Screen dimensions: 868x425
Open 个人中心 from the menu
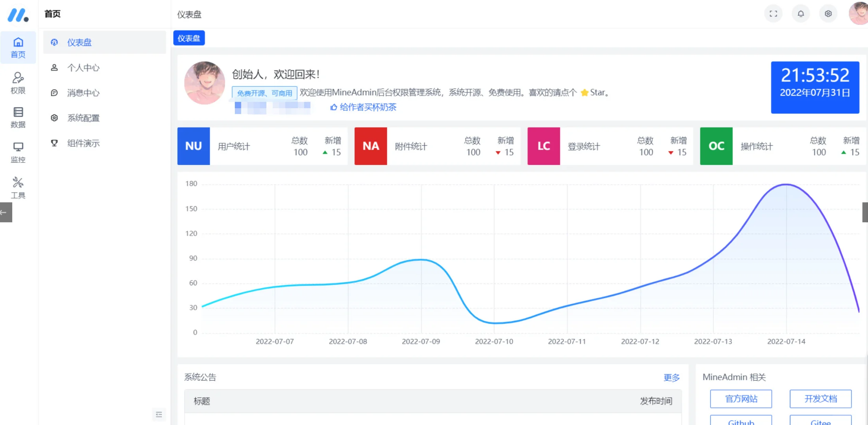click(x=83, y=67)
